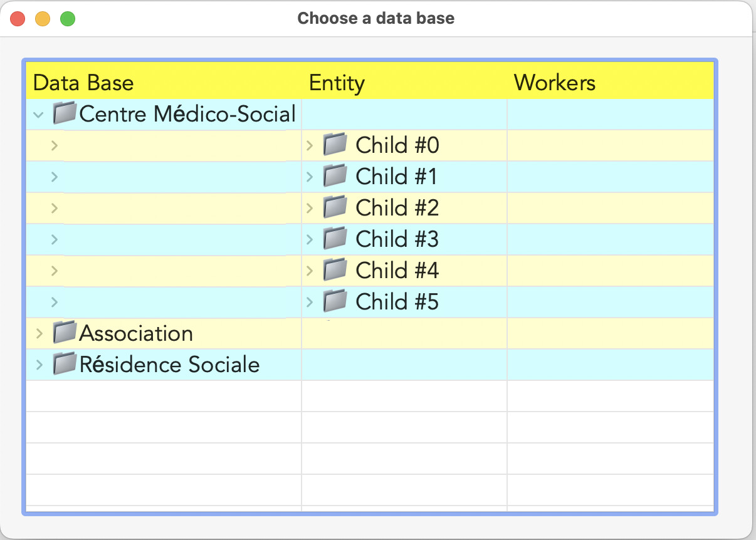Expand the Child #1 entity chevron
Screen dimensions: 756x540
tap(310, 177)
